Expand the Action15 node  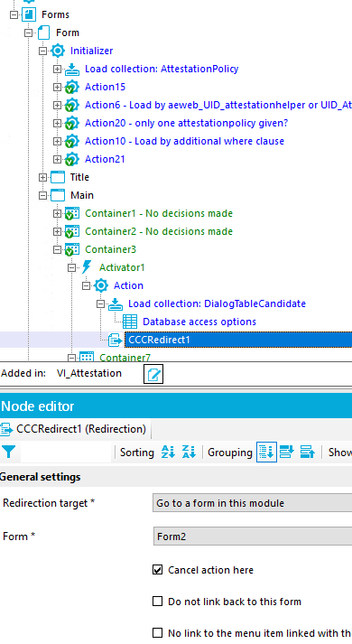coord(57,87)
